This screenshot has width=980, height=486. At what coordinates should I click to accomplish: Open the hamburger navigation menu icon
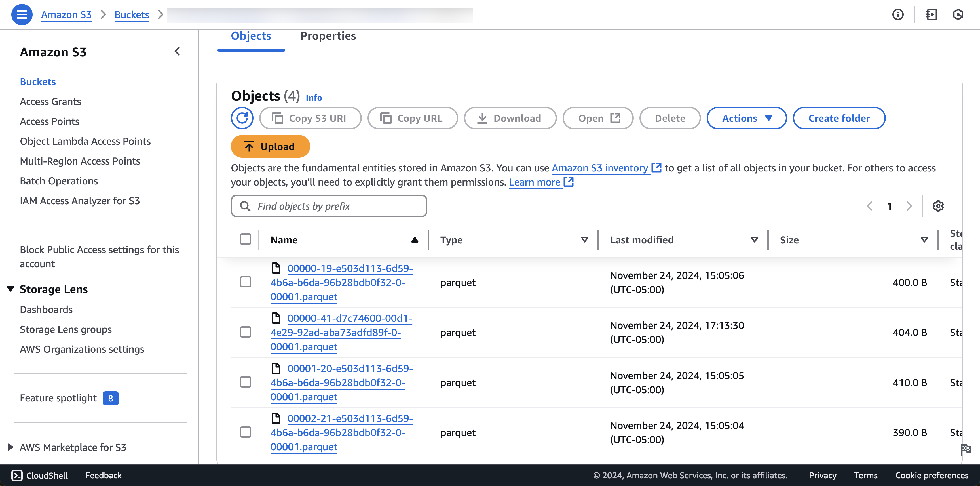pos(22,15)
